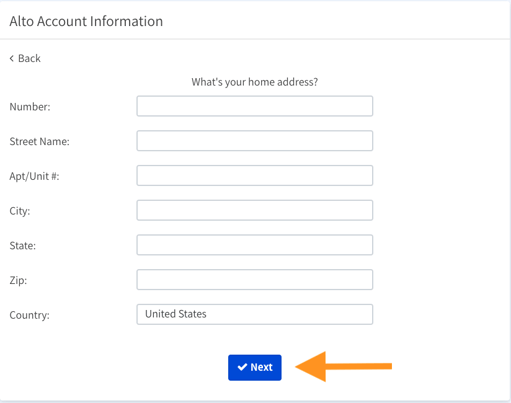Select the Apt/Unit # input field
The width and height of the screenshot is (511, 403).
click(255, 175)
